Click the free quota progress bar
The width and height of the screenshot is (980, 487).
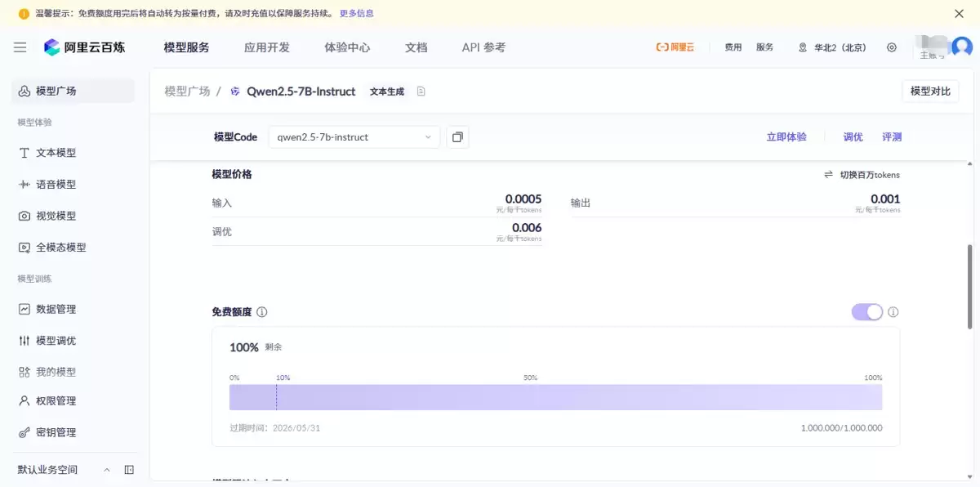tap(555, 397)
